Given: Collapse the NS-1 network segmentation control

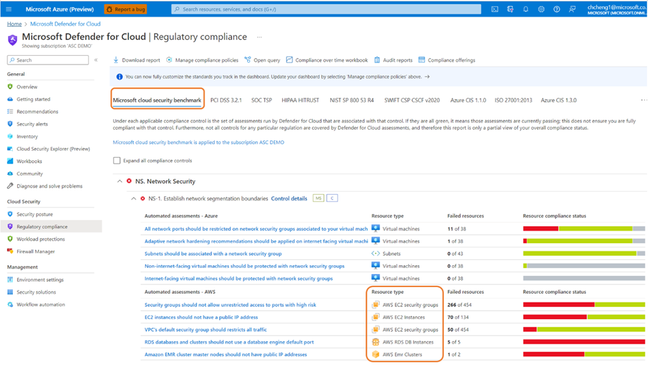Looking at the screenshot, I should coord(133,198).
